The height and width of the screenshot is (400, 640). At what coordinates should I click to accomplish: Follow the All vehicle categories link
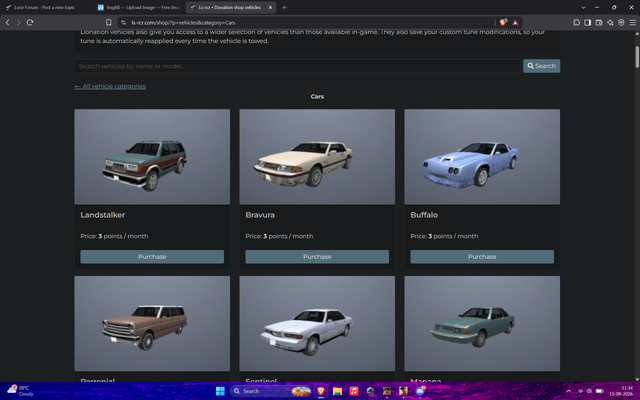click(x=110, y=86)
